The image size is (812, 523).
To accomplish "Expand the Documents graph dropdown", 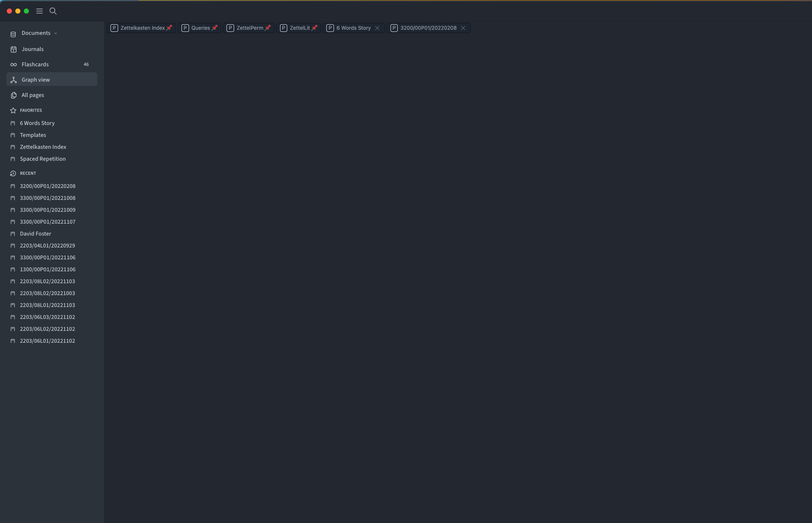I will tap(56, 34).
